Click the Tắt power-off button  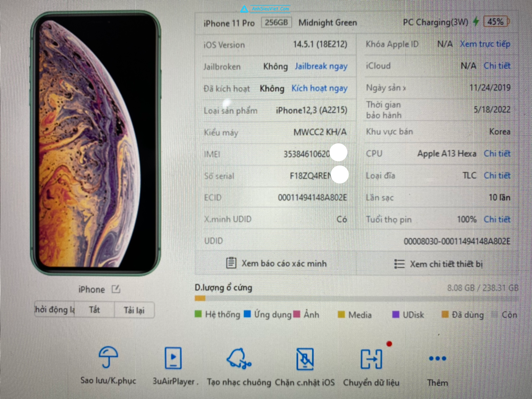pyautogui.click(x=94, y=310)
